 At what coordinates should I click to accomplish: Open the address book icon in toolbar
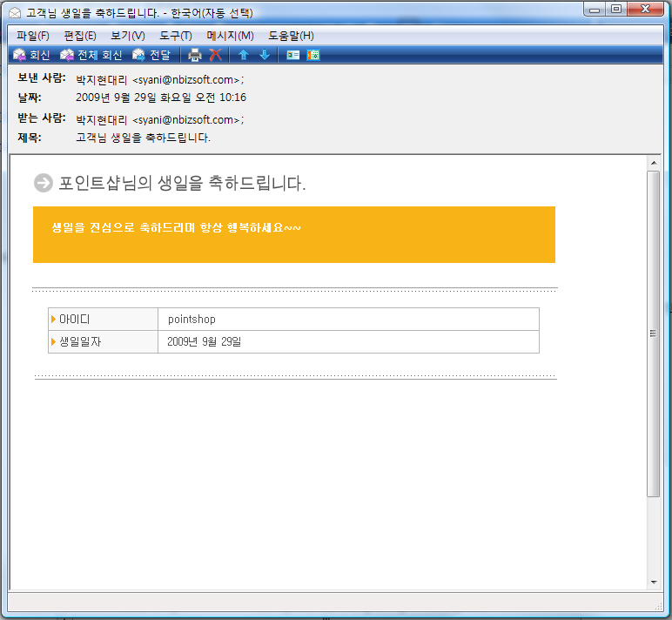pyautogui.click(x=293, y=55)
